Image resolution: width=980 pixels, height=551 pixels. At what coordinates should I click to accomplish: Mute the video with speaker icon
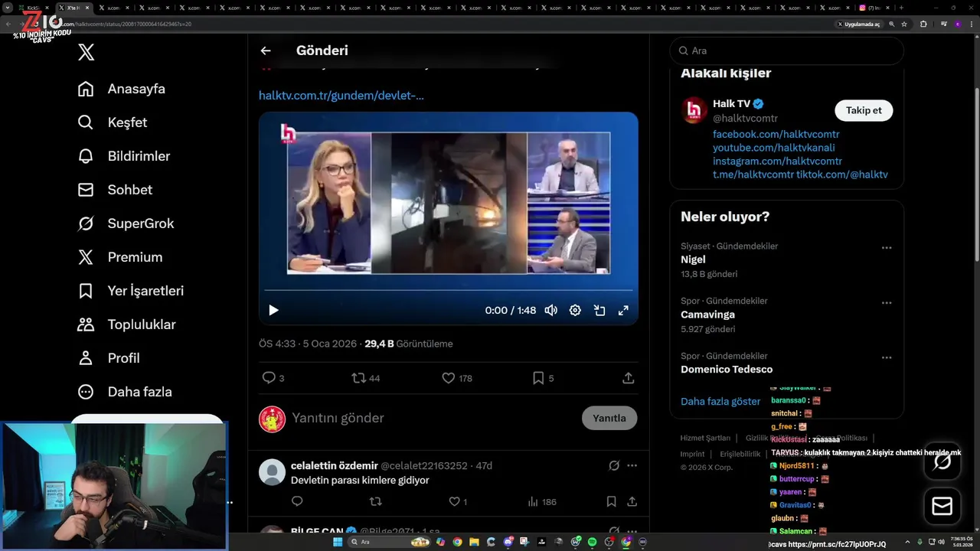pyautogui.click(x=550, y=310)
